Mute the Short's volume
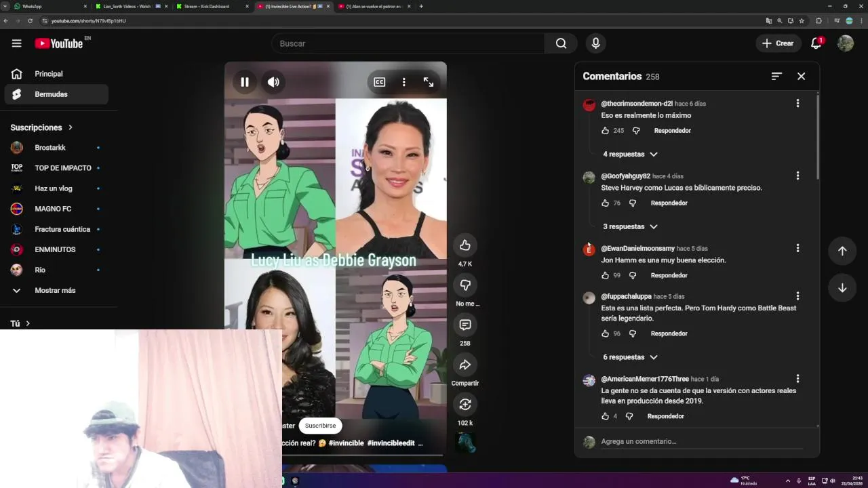The height and width of the screenshot is (488, 868). coord(273,82)
